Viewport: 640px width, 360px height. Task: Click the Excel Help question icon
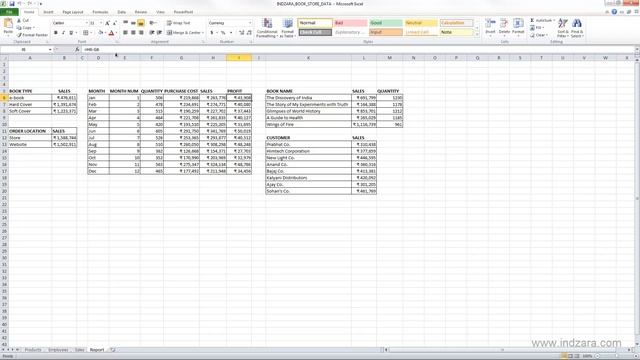(614, 12)
